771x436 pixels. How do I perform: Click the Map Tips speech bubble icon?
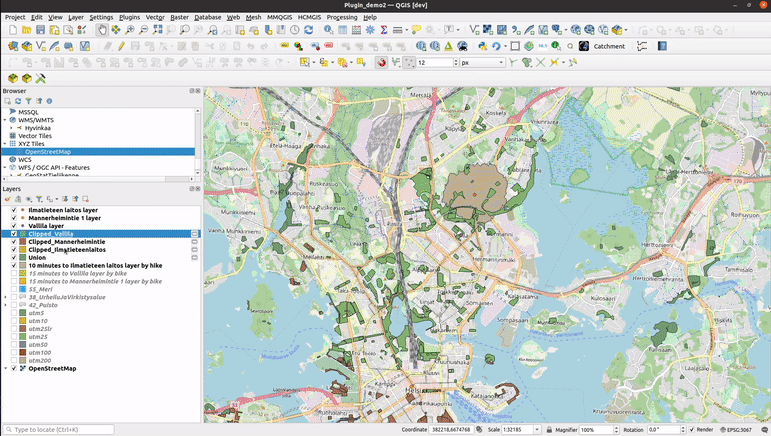point(416,30)
